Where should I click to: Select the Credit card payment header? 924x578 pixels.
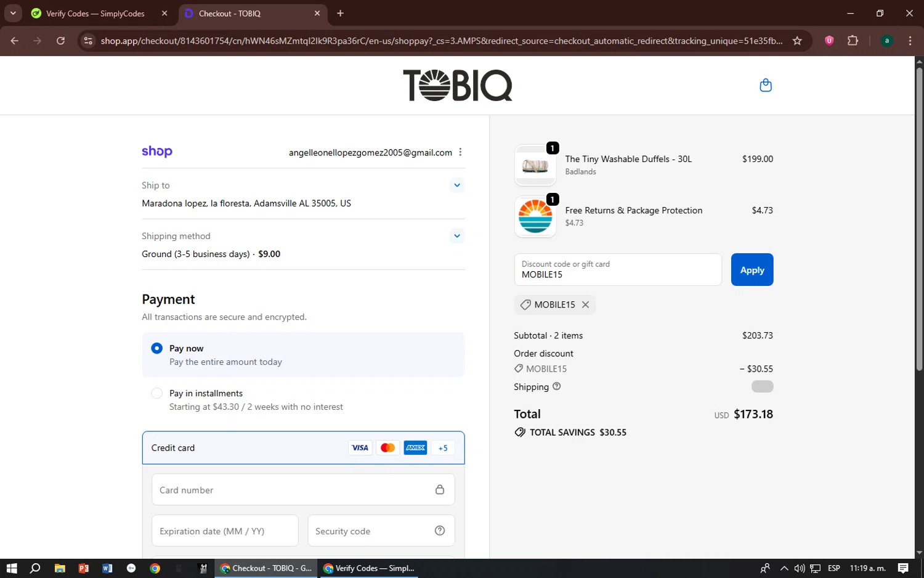[303, 448]
